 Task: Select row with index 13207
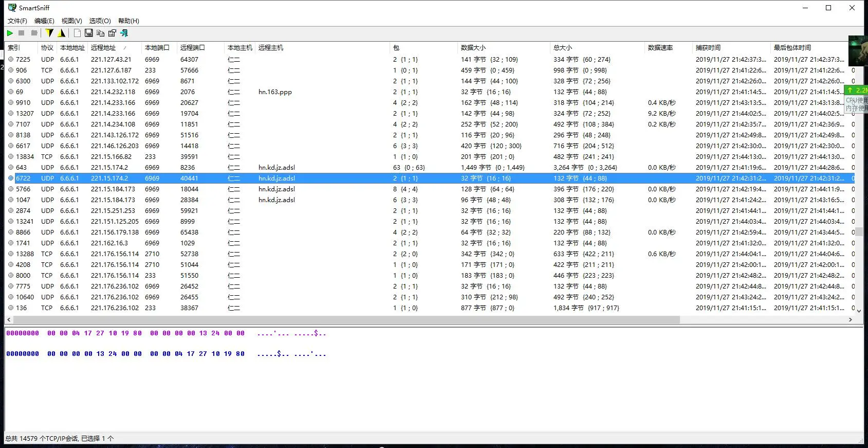click(x=429, y=113)
